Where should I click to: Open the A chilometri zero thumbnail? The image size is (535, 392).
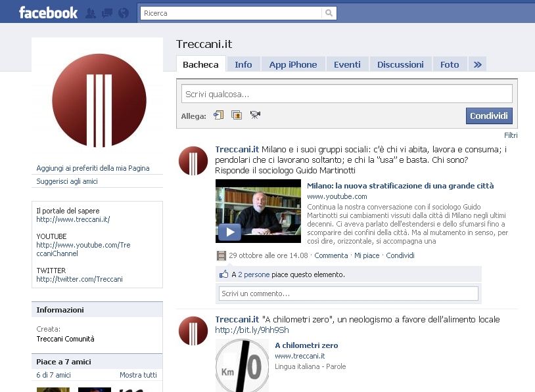click(x=242, y=365)
